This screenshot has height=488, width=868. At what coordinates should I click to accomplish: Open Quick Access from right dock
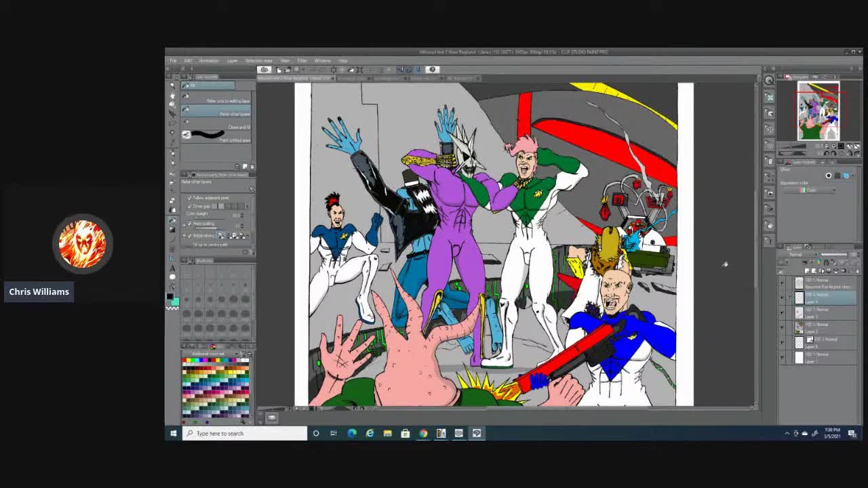(x=769, y=81)
